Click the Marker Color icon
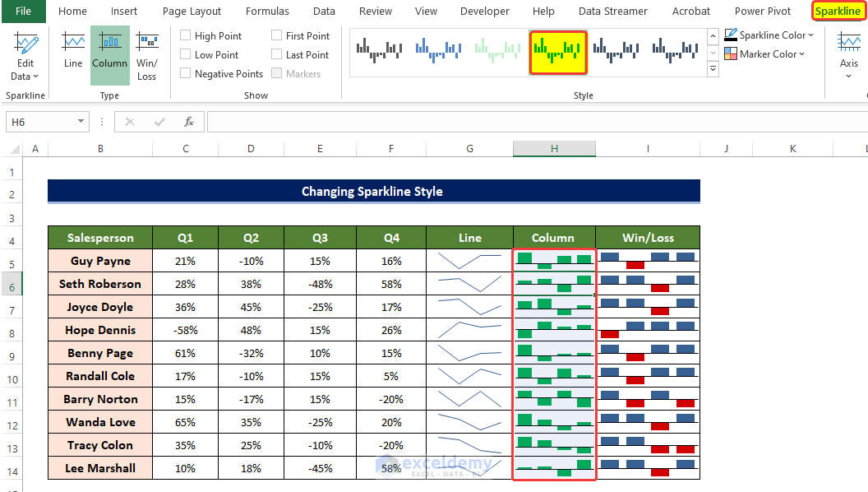Image resolution: width=868 pixels, height=492 pixels. pyautogui.click(x=731, y=53)
